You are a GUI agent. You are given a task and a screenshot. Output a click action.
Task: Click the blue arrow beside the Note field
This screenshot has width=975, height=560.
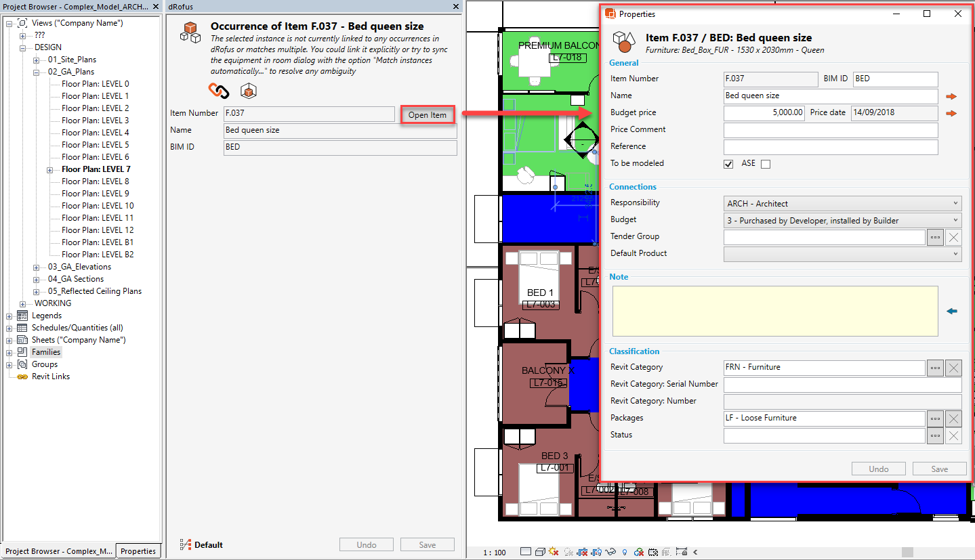click(x=952, y=311)
